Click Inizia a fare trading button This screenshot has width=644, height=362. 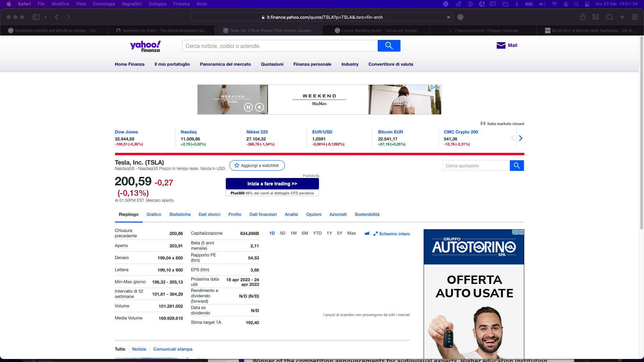click(x=272, y=184)
